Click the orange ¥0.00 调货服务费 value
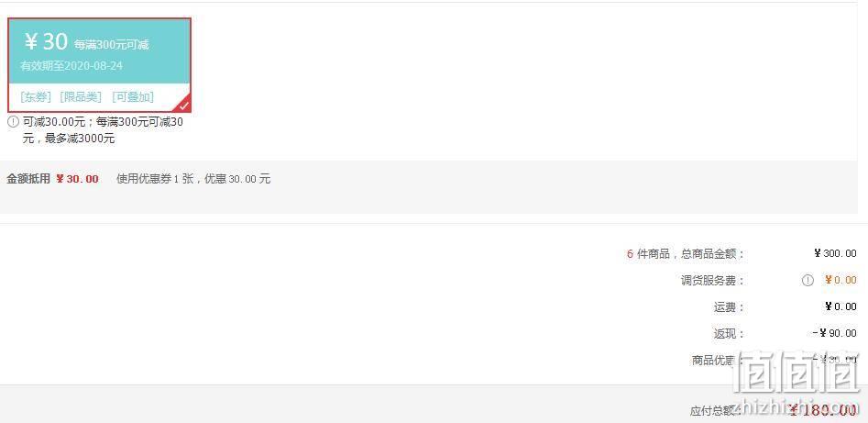 tap(841, 280)
